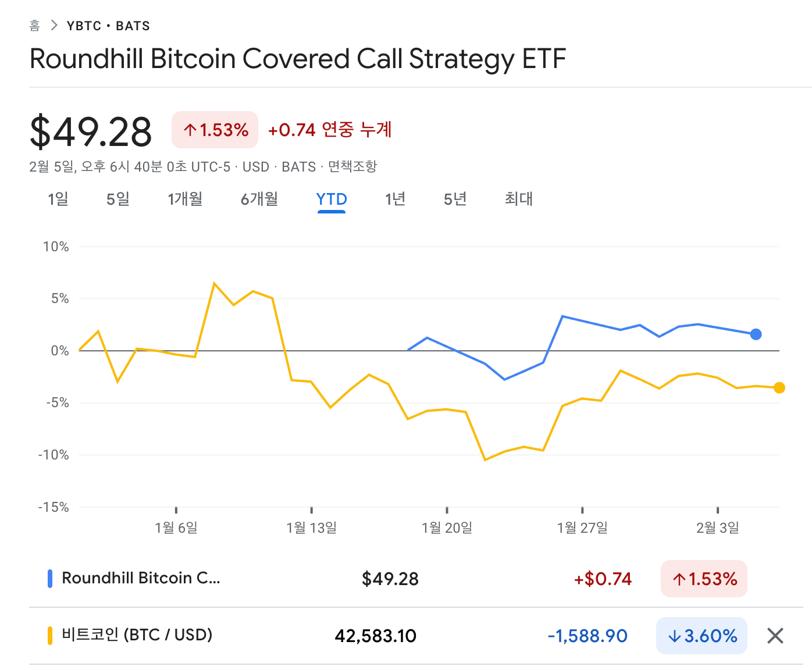Image resolution: width=812 pixels, height=670 pixels.
Task: Click the 홈 breadcrumb link
Action: tap(34, 26)
